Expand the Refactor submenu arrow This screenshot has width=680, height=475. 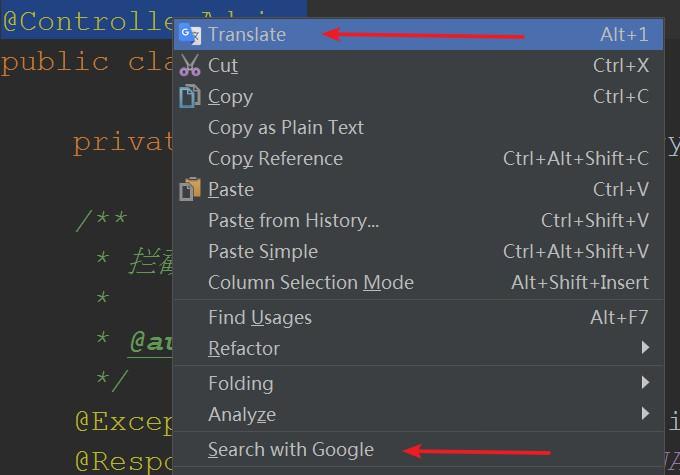pyautogui.click(x=646, y=348)
